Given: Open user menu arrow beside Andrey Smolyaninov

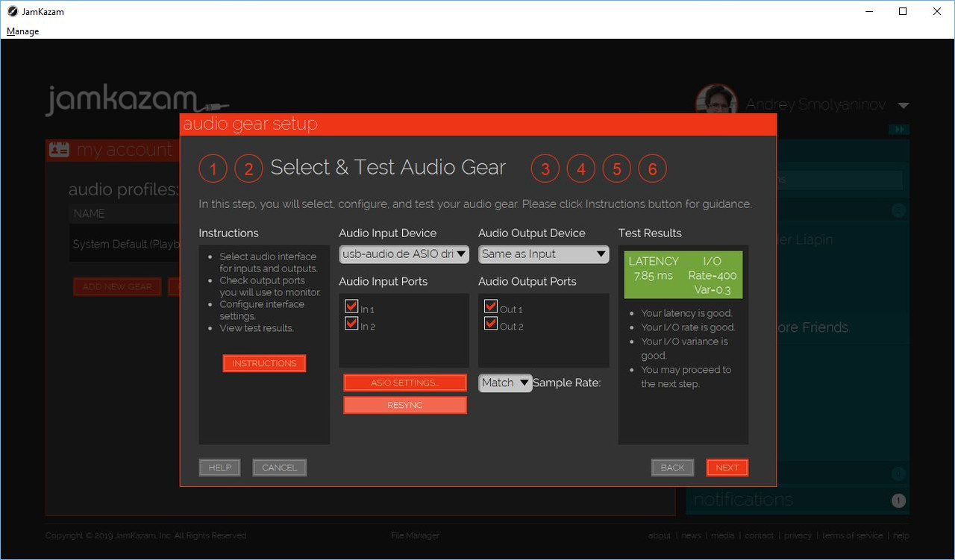Looking at the screenshot, I should pos(904,105).
